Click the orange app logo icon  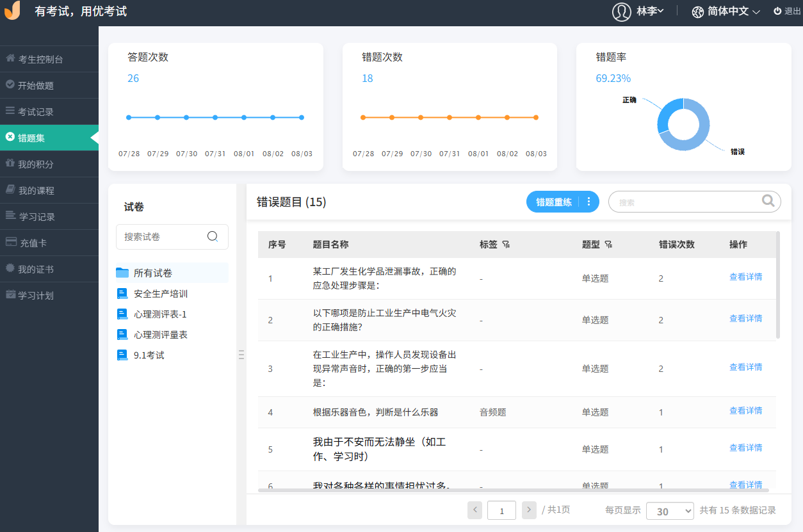[x=12, y=10]
